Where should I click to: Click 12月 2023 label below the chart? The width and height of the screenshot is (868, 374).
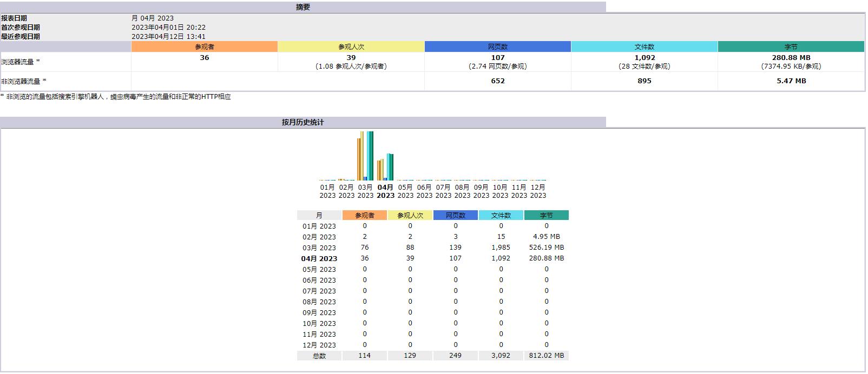coord(538,191)
